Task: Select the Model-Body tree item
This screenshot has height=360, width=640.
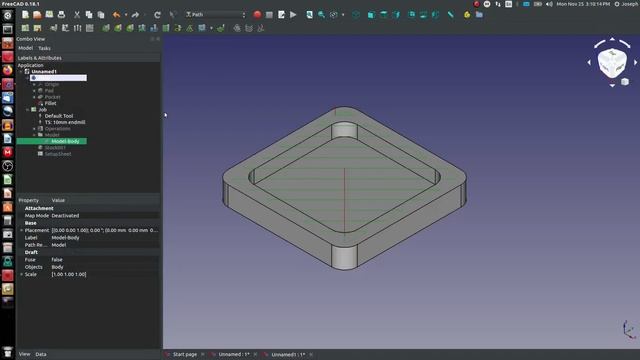Action: (65, 141)
